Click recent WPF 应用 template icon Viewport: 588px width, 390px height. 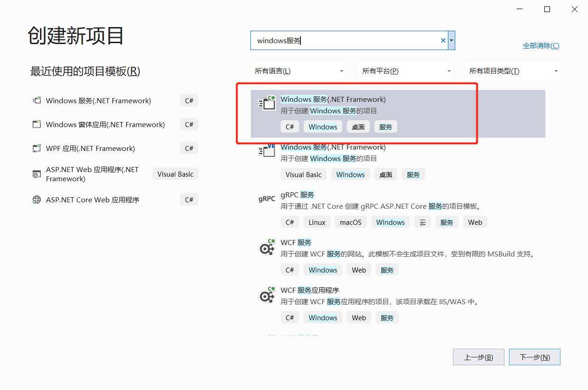[37, 148]
